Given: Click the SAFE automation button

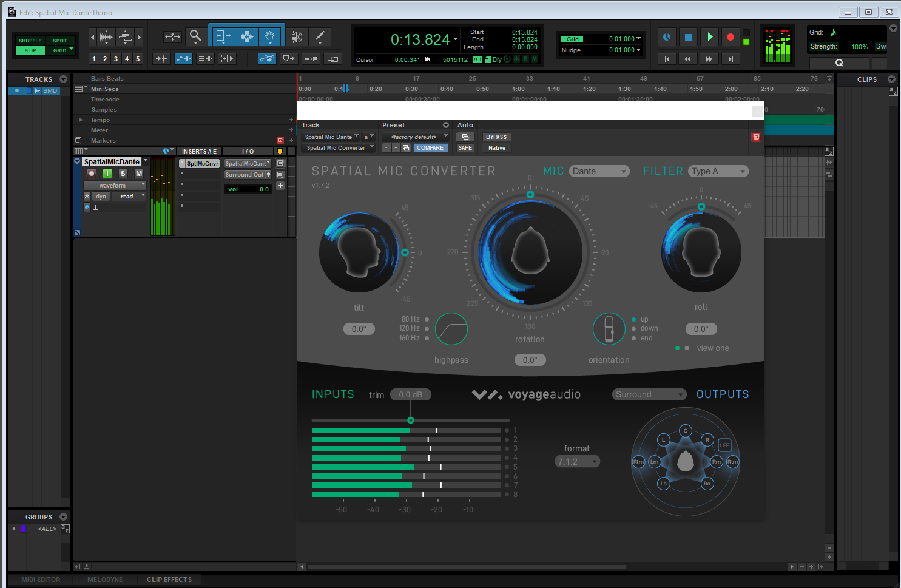Looking at the screenshot, I should click(x=465, y=147).
